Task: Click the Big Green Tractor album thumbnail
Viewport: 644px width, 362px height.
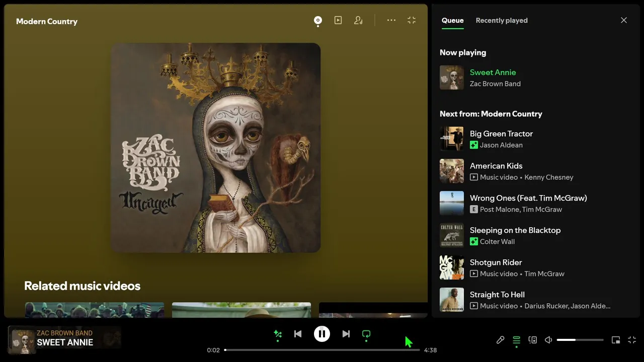Action: 452,139
